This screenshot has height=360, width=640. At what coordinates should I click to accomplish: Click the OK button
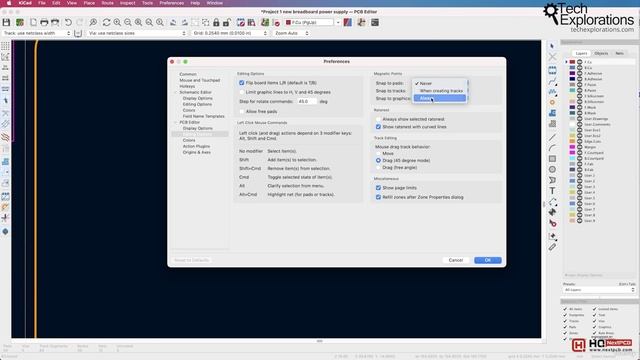point(488,260)
